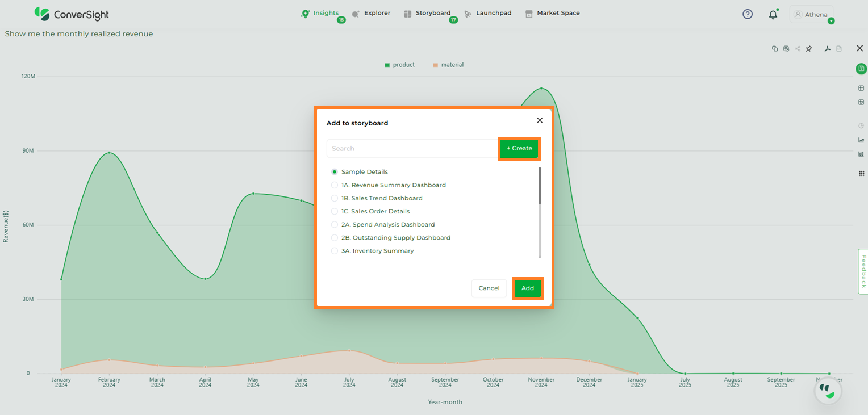868x415 pixels.
Task: Open the help question mark icon
Action: point(748,14)
